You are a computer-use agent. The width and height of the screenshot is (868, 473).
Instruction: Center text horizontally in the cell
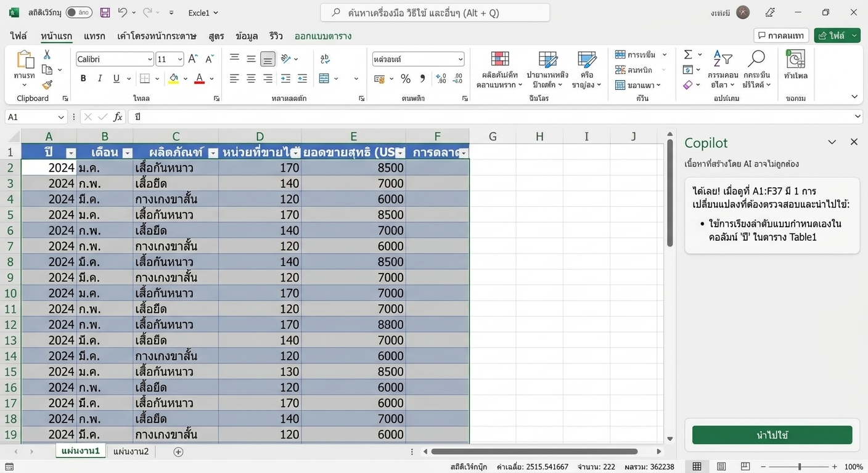pyautogui.click(x=251, y=78)
